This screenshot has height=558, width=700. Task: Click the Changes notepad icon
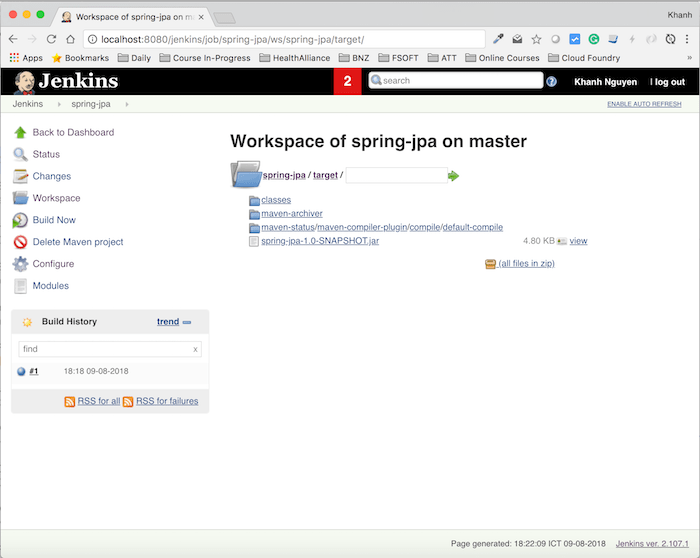(20, 176)
